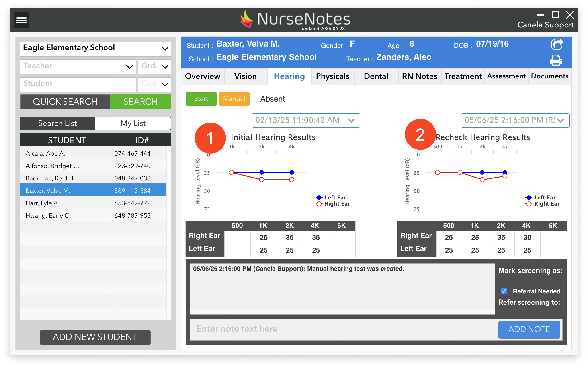Switch to the My List toggle
This screenshot has width=588, height=367.
tap(133, 123)
